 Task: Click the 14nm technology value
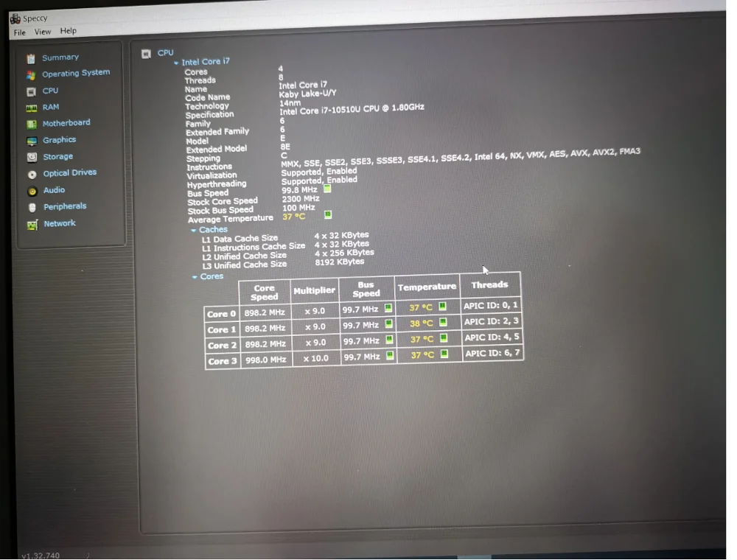click(x=290, y=103)
